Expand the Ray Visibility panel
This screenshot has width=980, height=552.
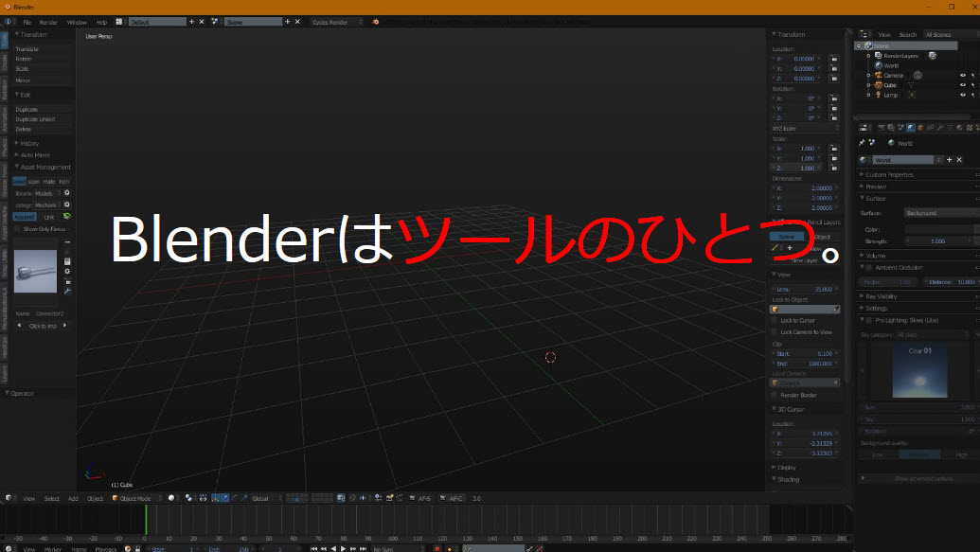point(880,296)
